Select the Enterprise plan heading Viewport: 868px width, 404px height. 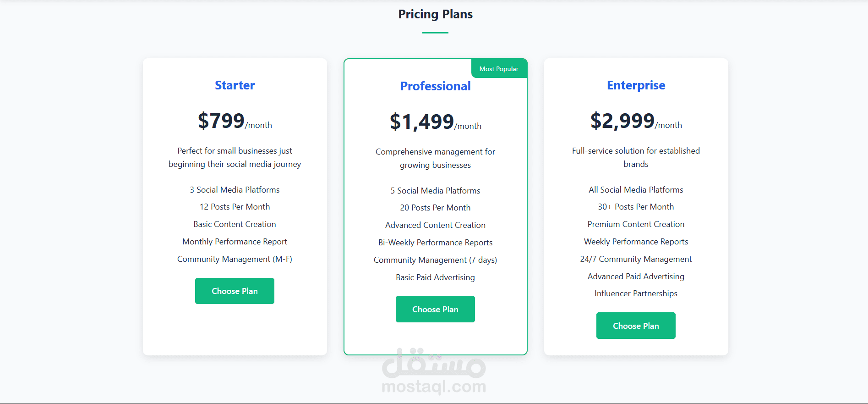tap(636, 85)
